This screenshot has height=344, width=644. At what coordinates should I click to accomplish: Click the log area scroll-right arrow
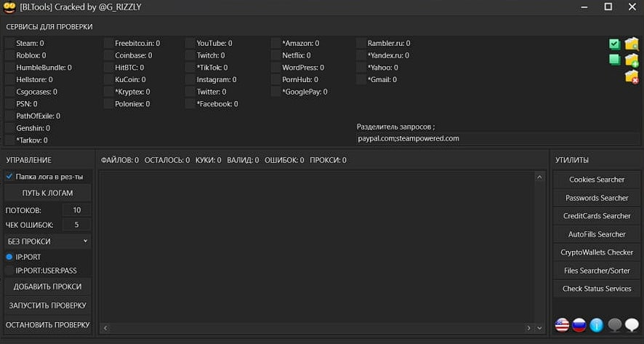529,328
